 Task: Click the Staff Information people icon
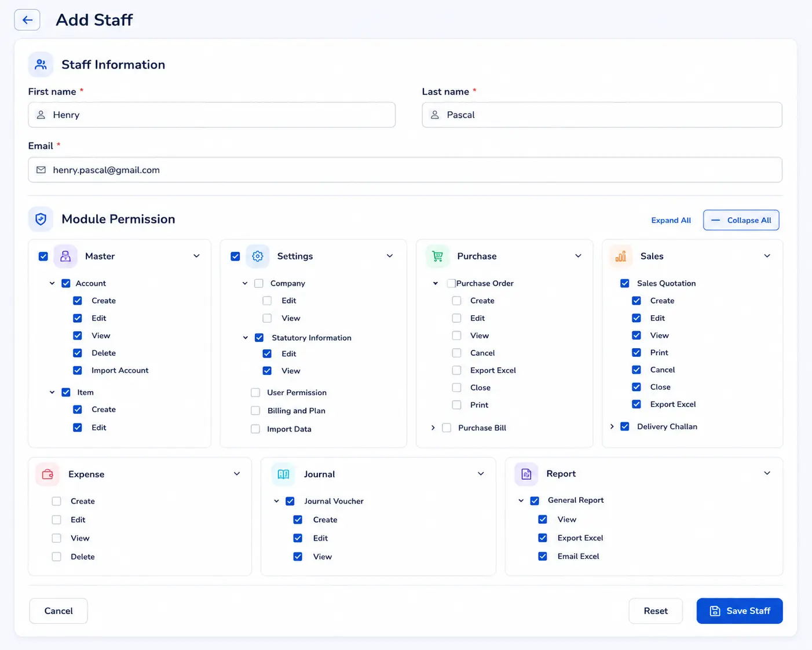(41, 64)
